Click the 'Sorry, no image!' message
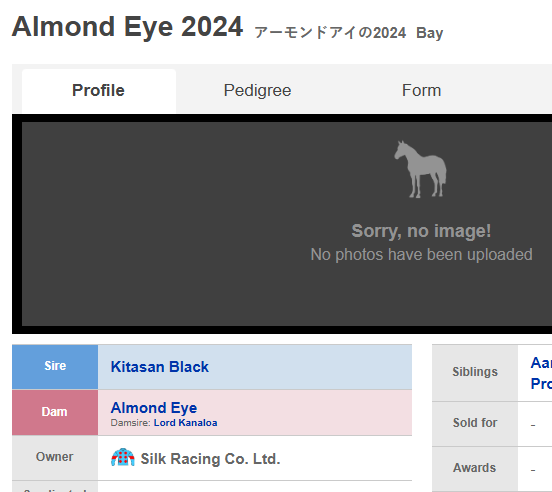 tap(421, 231)
